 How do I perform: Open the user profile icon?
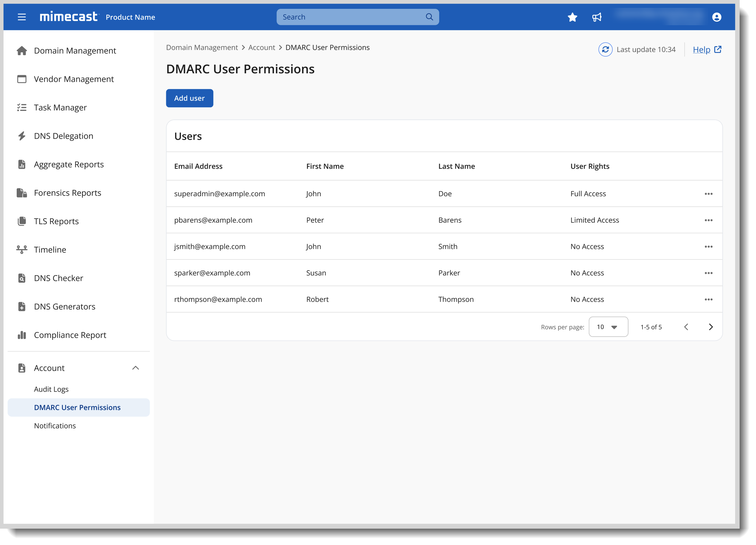[716, 17]
